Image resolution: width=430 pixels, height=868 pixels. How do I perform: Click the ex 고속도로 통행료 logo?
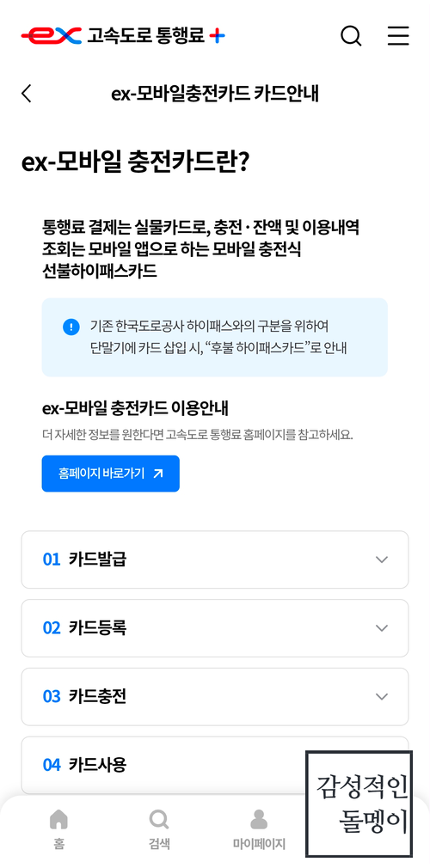coord(123,36)
